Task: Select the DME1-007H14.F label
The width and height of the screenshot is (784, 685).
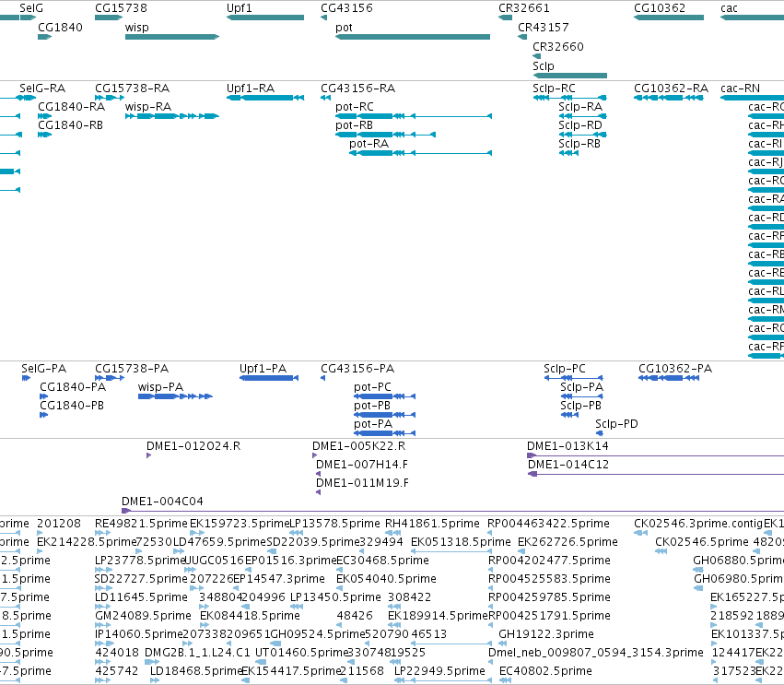Action: click(x=362, y=465)
